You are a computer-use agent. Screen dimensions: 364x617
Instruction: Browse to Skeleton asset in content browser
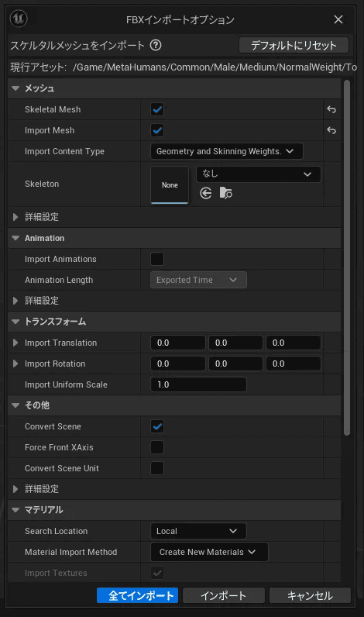pos(225,193)
